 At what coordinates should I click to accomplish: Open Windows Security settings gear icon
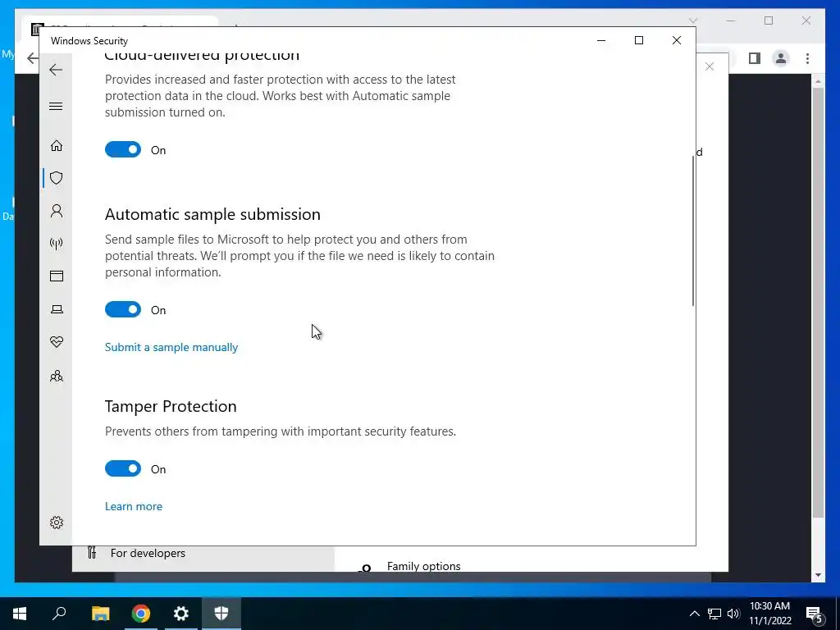coord(57,523)
